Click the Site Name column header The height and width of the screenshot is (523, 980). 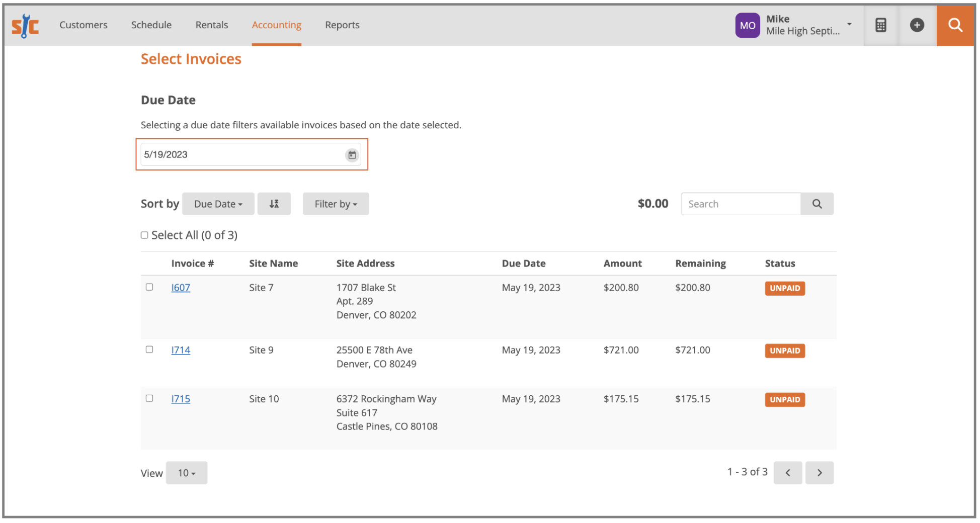tap(273, 264)
